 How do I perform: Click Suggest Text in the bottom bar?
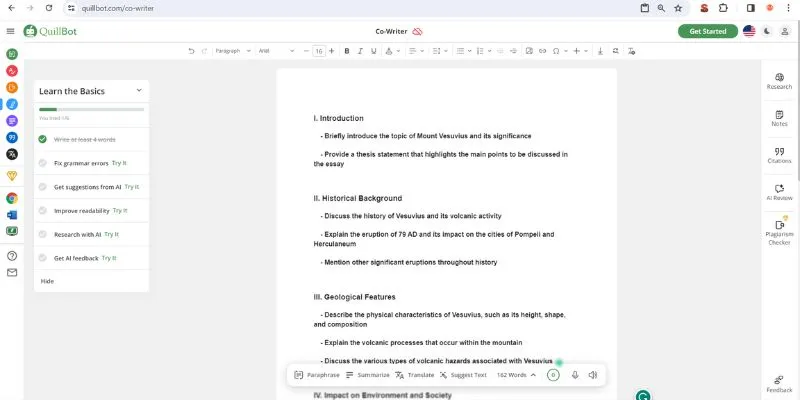463,375
